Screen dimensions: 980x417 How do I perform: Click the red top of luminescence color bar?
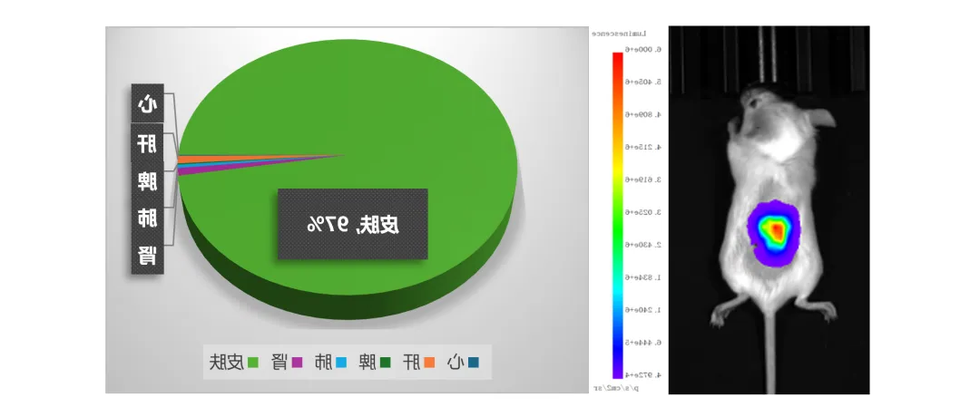pos(617,59)
